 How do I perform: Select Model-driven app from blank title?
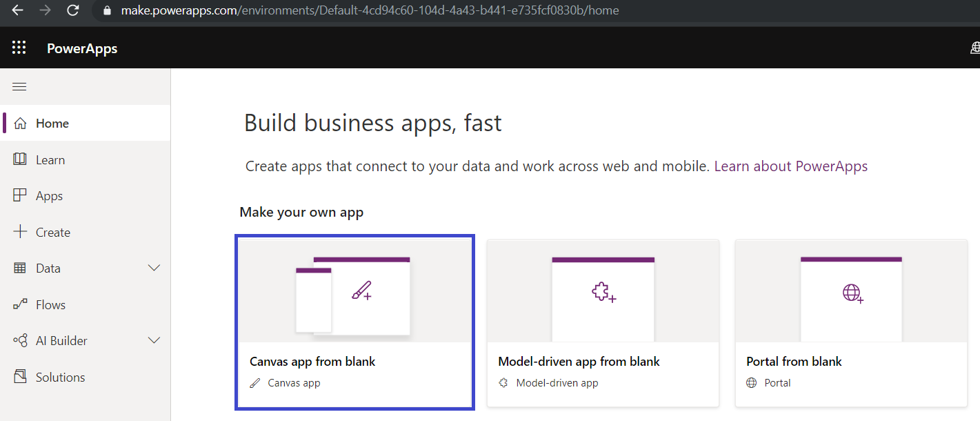click(x=579, y=362)
